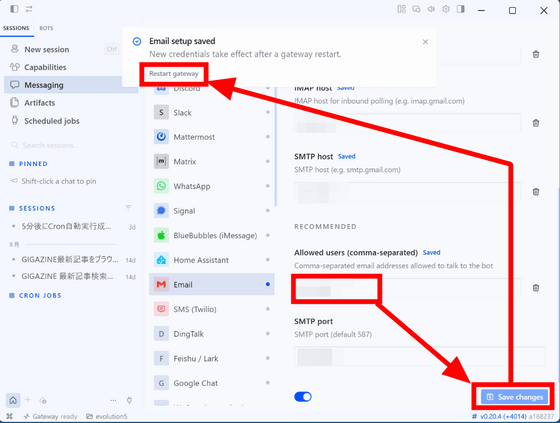Image resolution: width=560 pixels, height=423 pixels.
Task: Switch to the BOTS tab
Action: click(46, 28)
